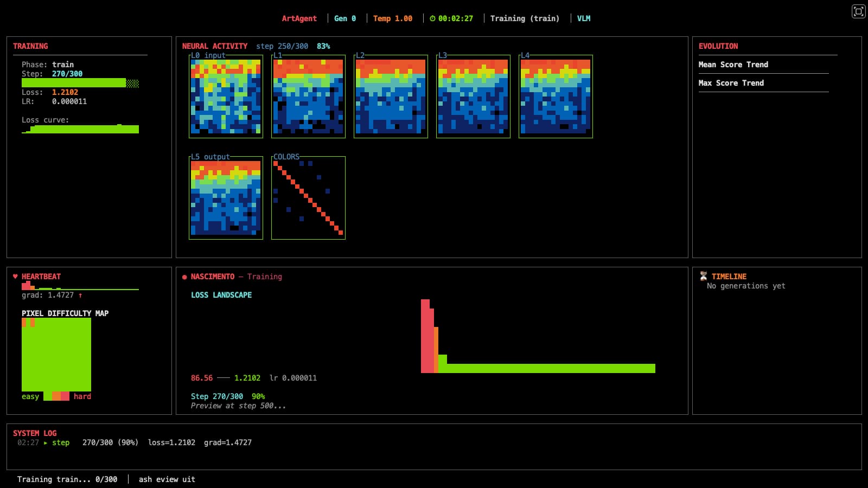Screen dimensions: 868x488
Task: Click the arrow marker before step in System Log
Action: tap(46, 443)
